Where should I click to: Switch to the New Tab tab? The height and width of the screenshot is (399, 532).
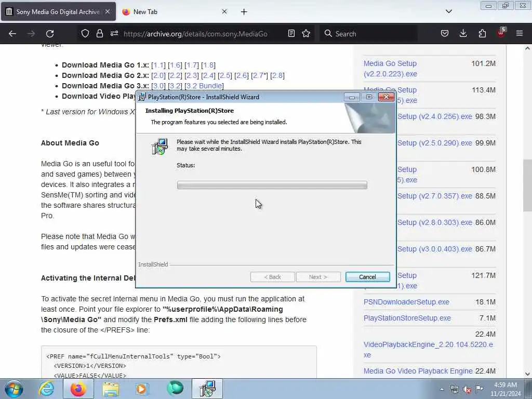pos(175,11)
